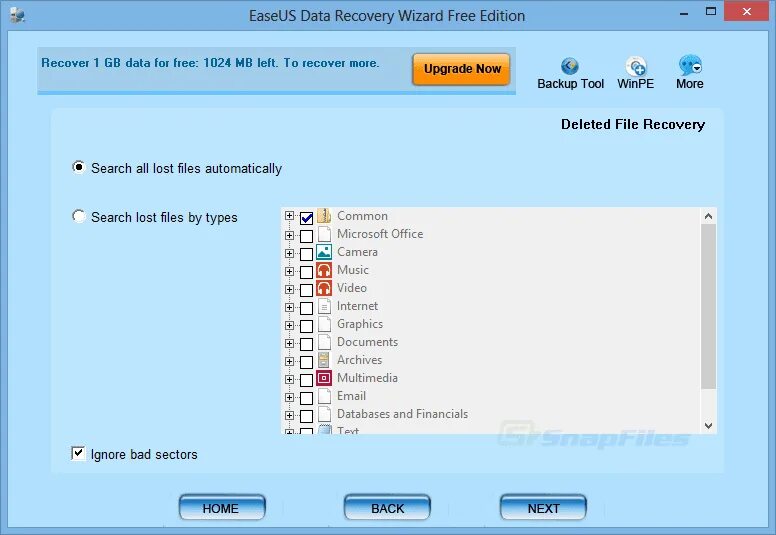
Task: Go to HOME screen
Action: coord(222,508)
